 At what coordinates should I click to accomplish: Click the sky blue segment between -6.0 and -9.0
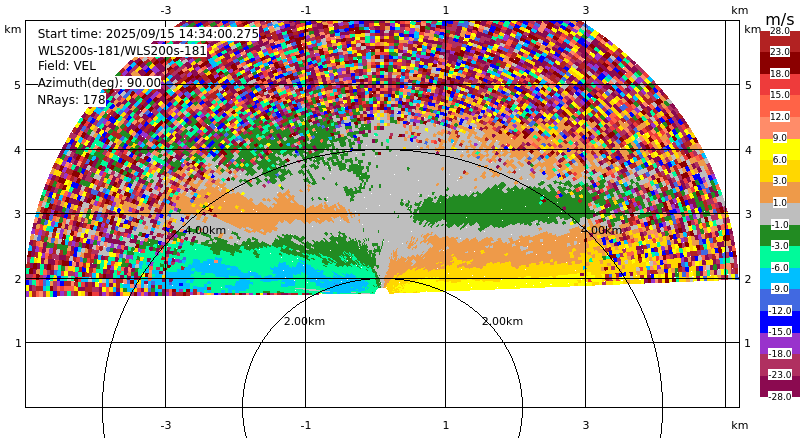(780, 278)
